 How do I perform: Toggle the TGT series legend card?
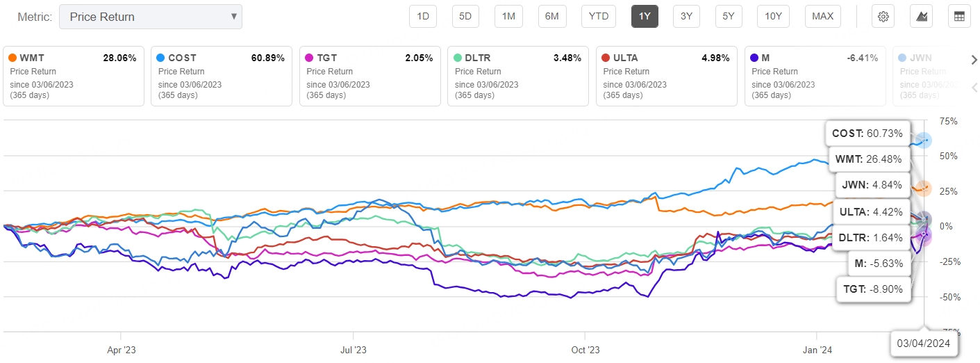(x=369, y=76)
